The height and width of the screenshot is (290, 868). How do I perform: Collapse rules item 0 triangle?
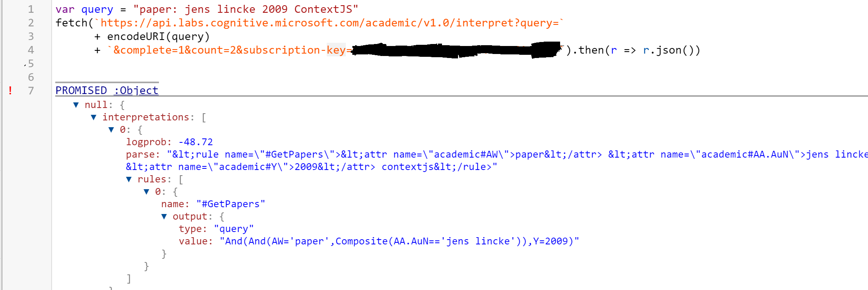tap(147, 192)
